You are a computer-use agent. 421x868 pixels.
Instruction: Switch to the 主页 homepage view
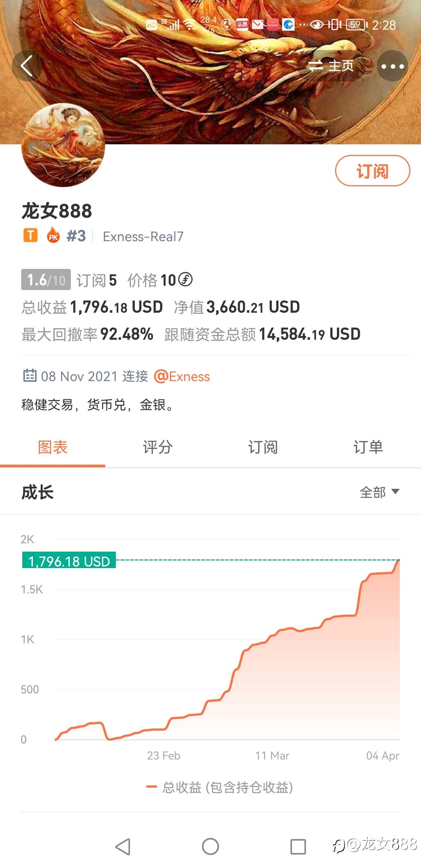click(331, 66)
